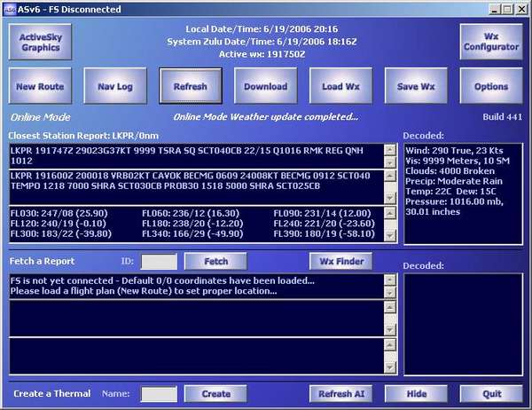Click decoded Temp: 22C Dew: 15C line
532x410 pixels.
point(450,191)
